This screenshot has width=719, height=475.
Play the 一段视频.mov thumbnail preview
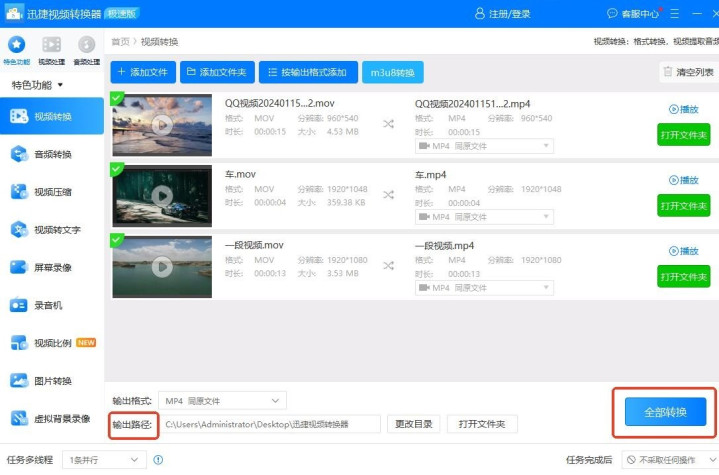(x=162, y=266)
